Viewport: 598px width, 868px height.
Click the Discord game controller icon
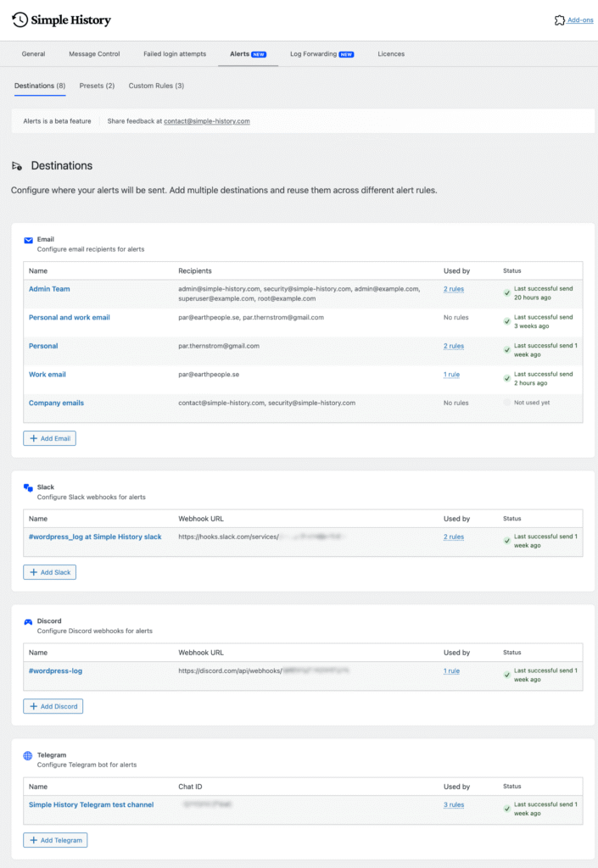(x=28, y=621)
